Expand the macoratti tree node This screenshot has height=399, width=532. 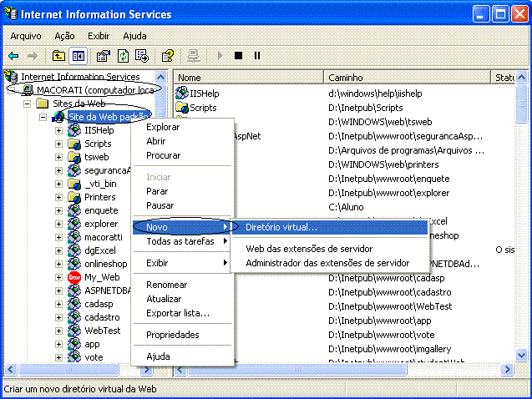tap(58, 237)
